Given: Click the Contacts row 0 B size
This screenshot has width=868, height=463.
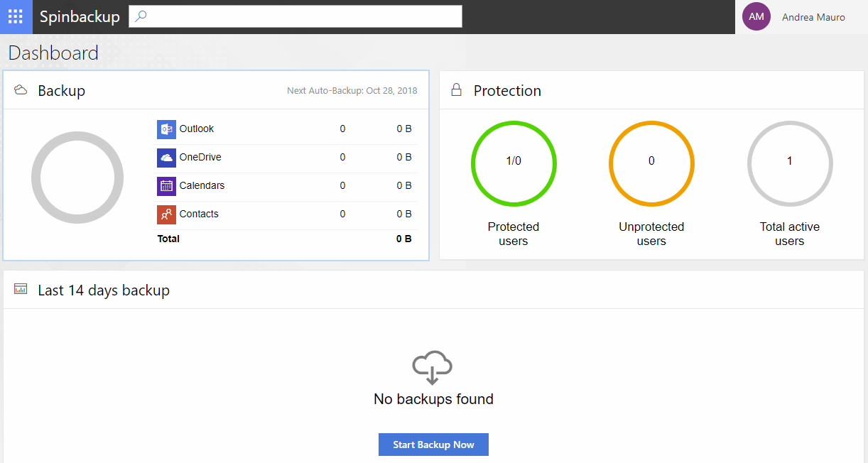Looking at the screenshot, I should pos(404,214).
